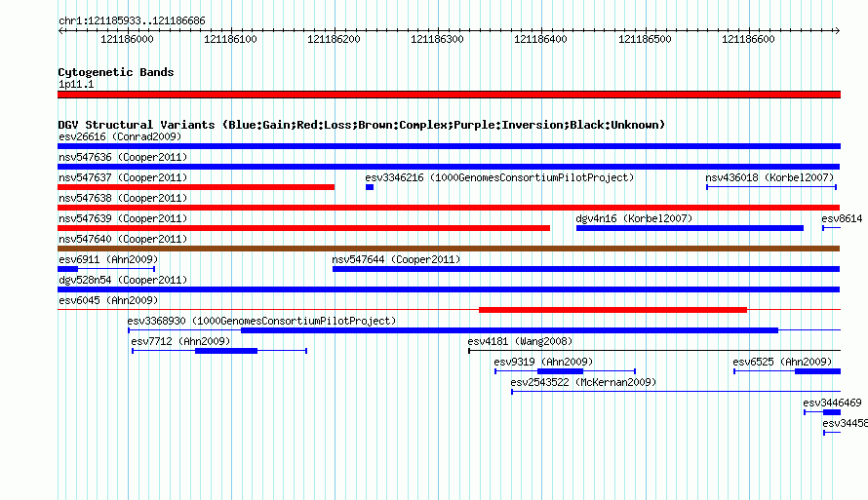Screen dimensions: 868x500
Task: Open the esv2543522 (McKernan2009) label
Action: (x=583, y=382)
